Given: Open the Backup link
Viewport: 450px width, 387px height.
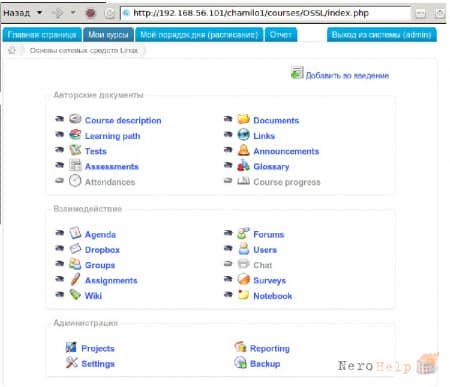Looking at the screenshot, I should (x=265, y=364).
